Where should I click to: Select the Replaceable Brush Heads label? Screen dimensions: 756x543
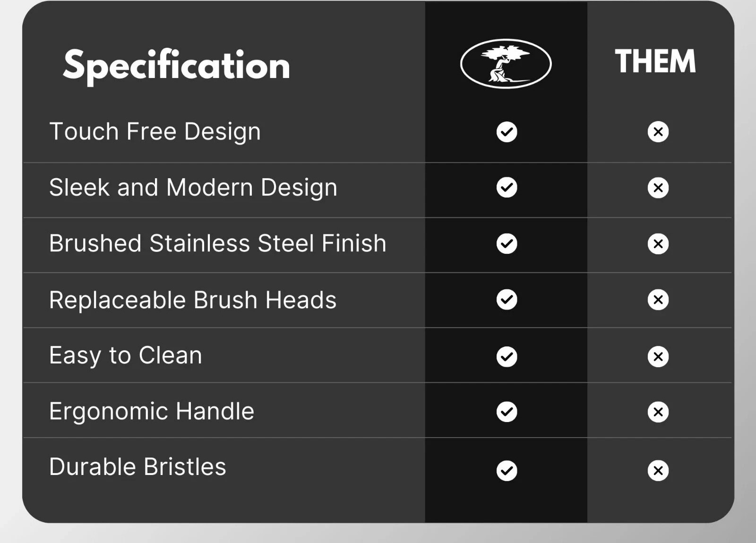[x=193, y=300]
